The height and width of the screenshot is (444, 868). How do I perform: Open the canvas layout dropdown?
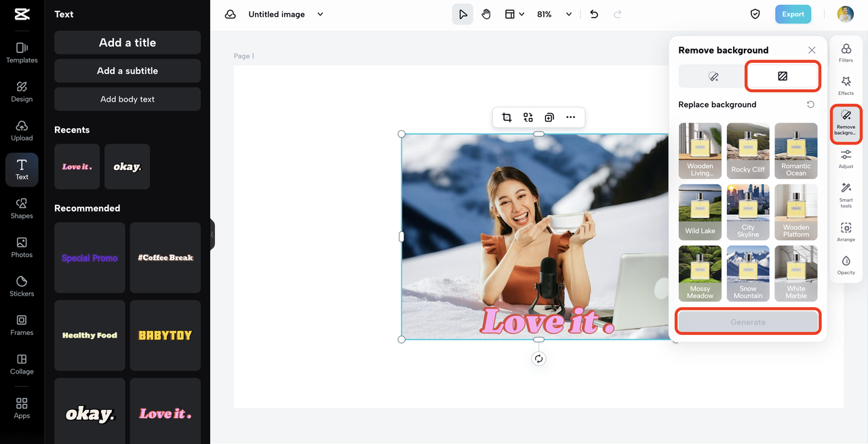pos(515,14)
